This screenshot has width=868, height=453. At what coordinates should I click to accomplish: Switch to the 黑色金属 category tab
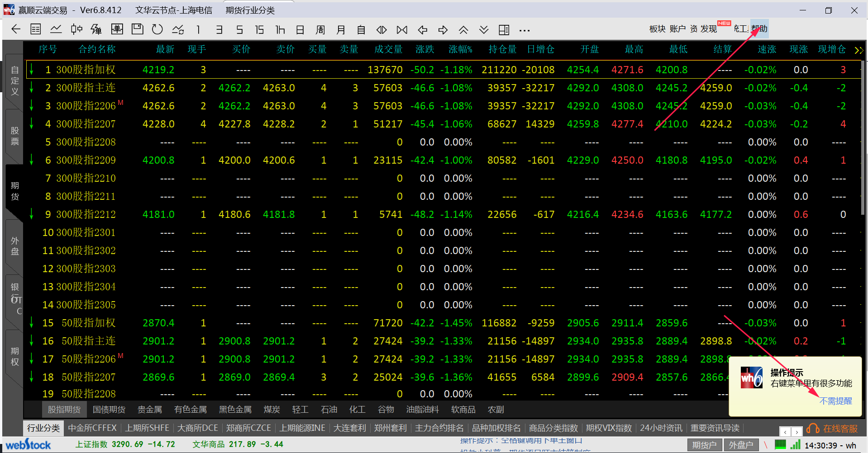(235, 410)
